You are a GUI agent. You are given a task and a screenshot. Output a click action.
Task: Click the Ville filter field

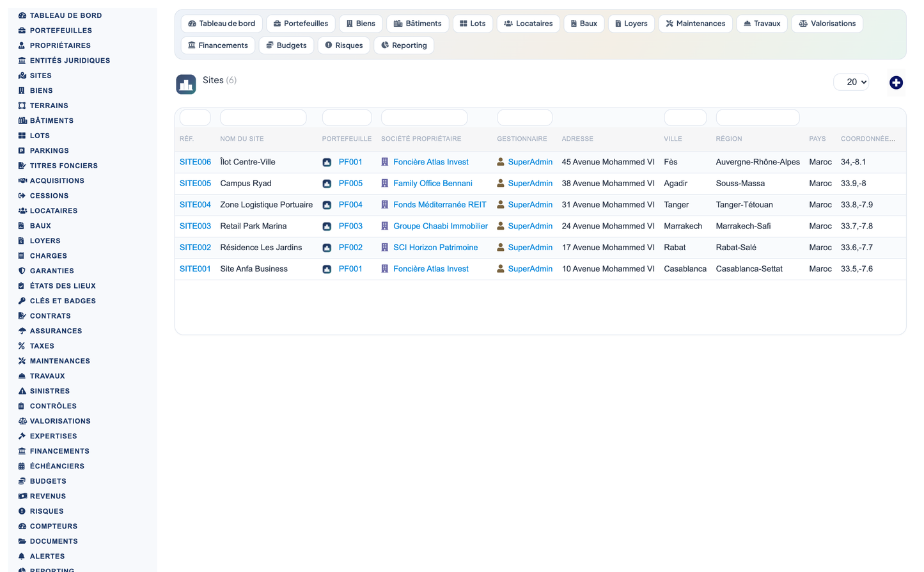point(685,118)
